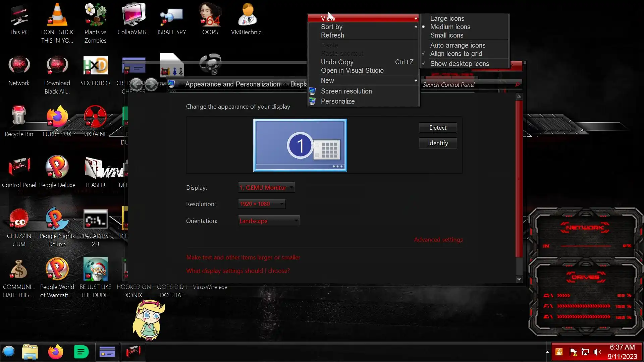Screen dimensions: 644x362
Task: Open the Display QEMU Monitor dropdown
Action: pos(266,188)
